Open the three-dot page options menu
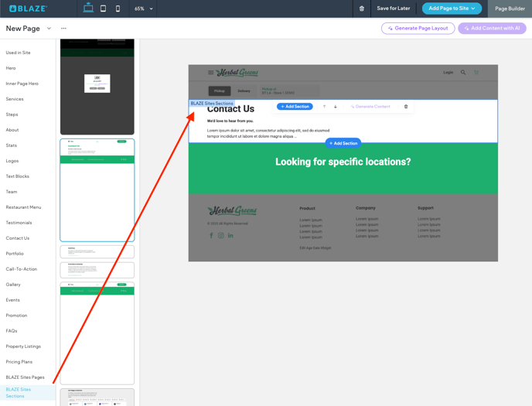 (x=63, y=29)
